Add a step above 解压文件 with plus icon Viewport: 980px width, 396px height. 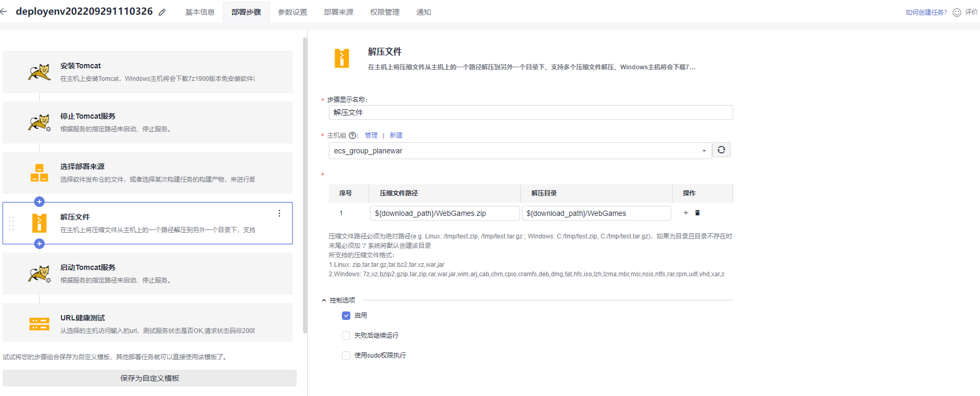pos(39,202)
